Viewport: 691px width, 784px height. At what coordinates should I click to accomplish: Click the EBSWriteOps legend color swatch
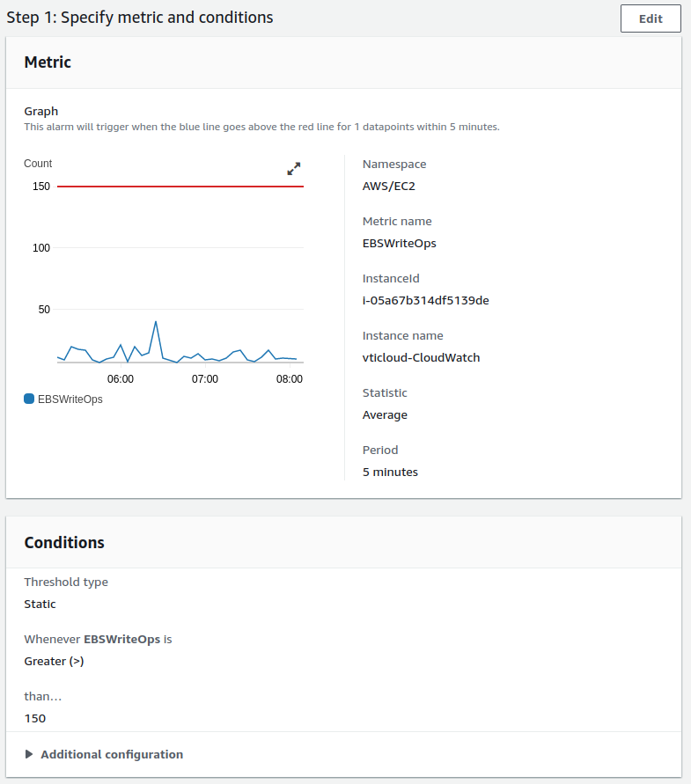29,399
